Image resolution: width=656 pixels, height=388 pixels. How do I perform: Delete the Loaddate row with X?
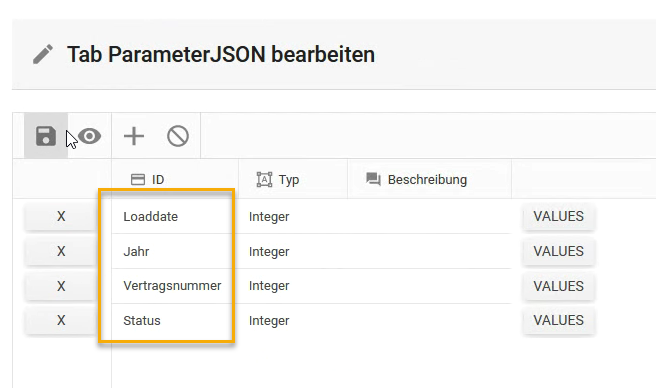[x=61, y=216]
